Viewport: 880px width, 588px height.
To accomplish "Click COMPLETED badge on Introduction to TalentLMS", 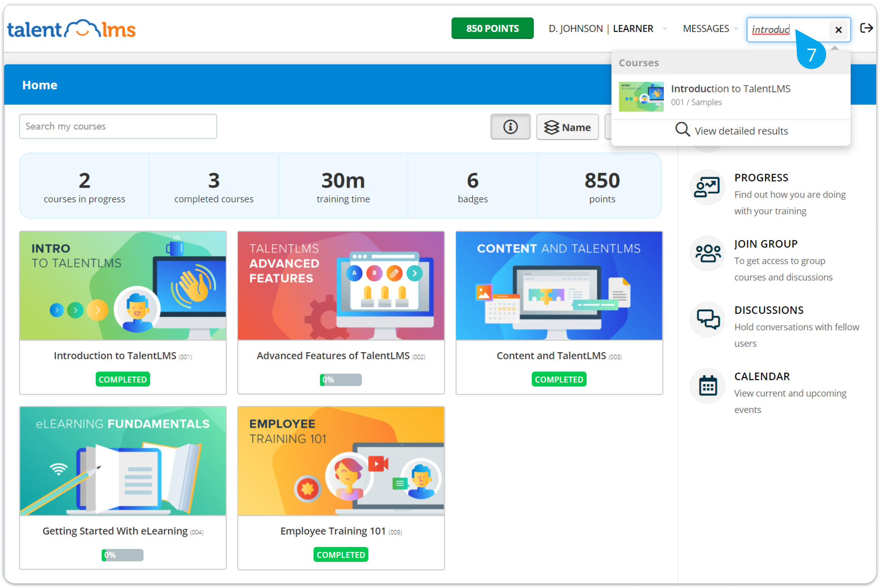I will [x=123, y=379].
